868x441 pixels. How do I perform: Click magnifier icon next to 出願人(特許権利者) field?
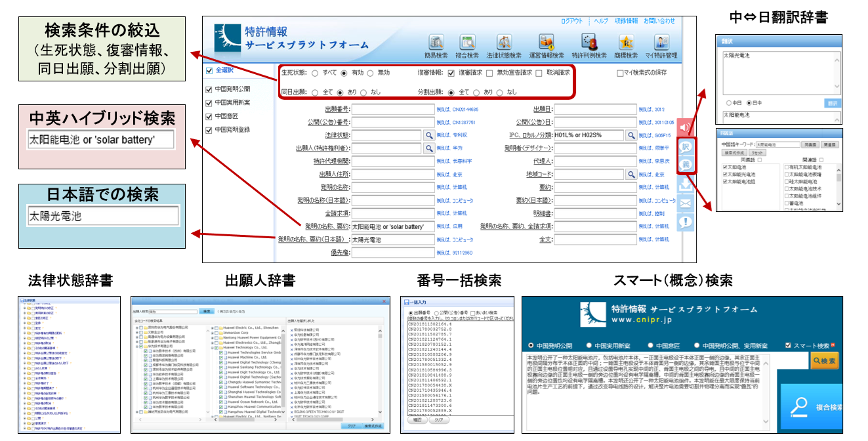click(x=430, y=148)
